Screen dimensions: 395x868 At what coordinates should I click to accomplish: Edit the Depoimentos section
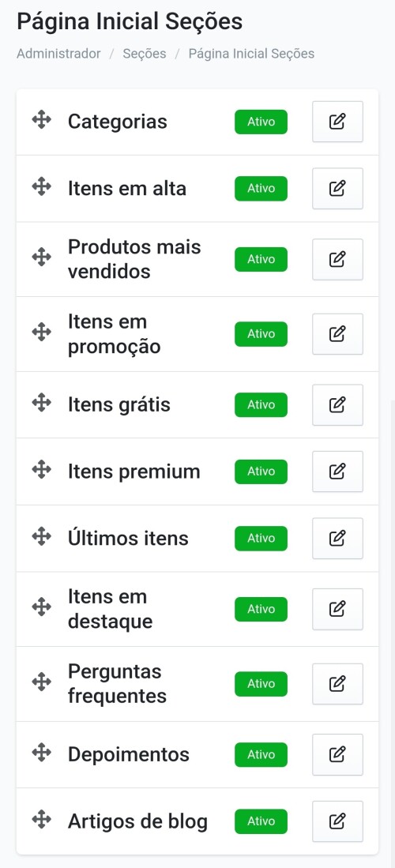click(x=337, y=754)
